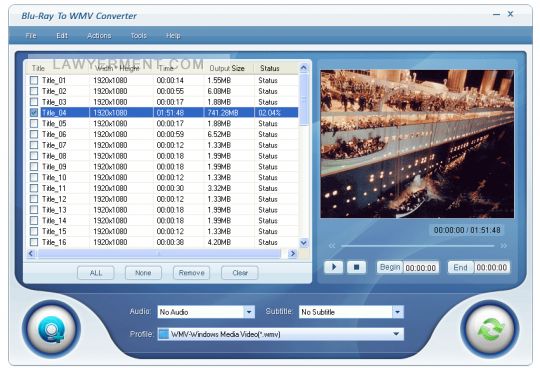The height and width of the screenshot is (368, 540).
Task: Check the Title_02 checkbox
Action: tap(34, 91)
